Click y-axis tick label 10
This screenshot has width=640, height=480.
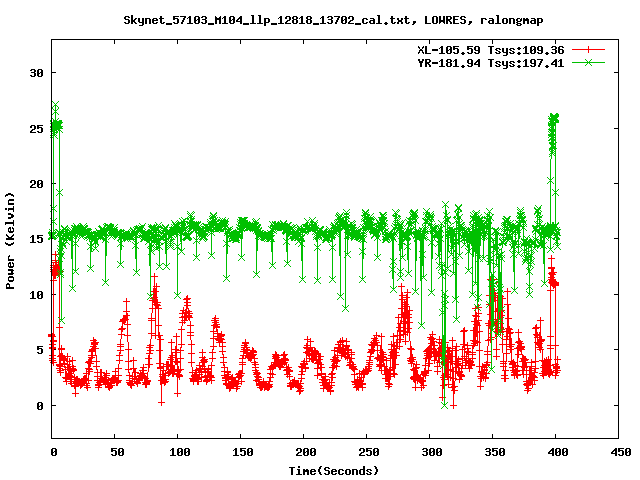click(x=36, y=295)
